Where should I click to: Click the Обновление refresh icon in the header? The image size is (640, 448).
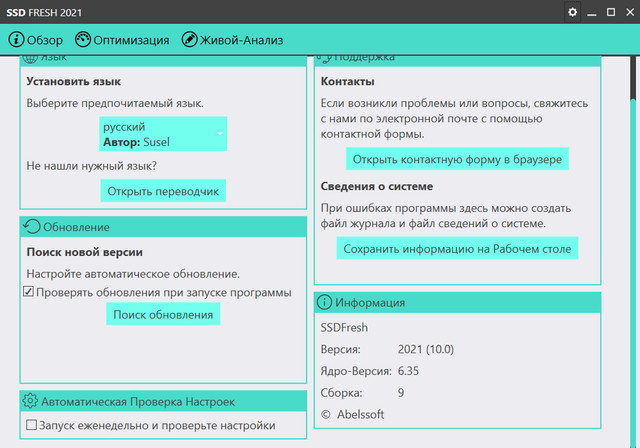(31, 227)
